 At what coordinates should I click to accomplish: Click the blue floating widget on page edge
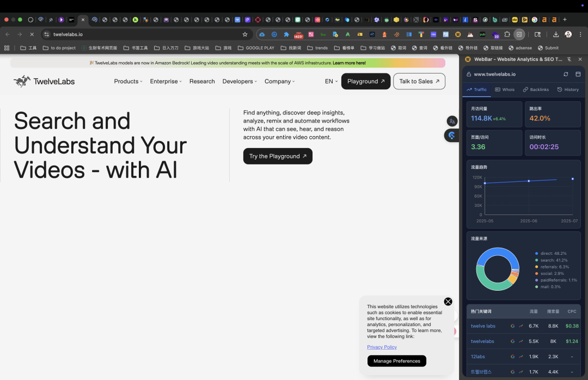(x=451, y=136)
